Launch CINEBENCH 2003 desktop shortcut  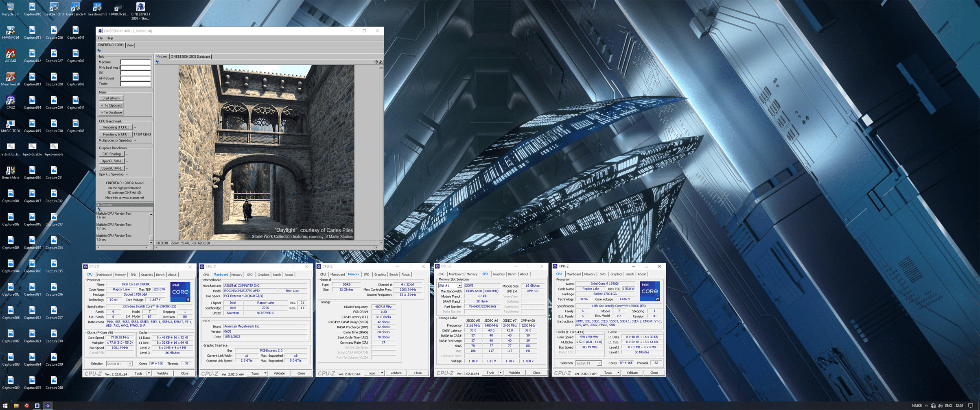coord(140,11)
